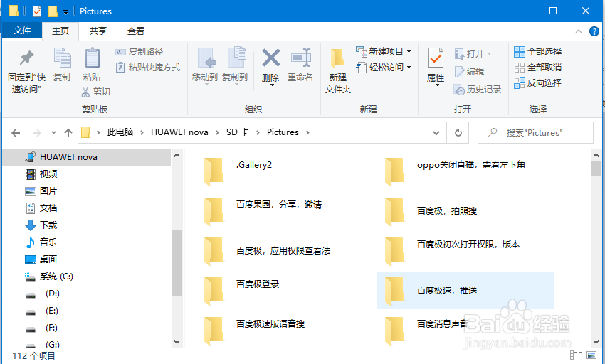The width and height of the screenshot is (605, 364).
Task: Select Copy path (复制路径)
Action: click(140, 52)
